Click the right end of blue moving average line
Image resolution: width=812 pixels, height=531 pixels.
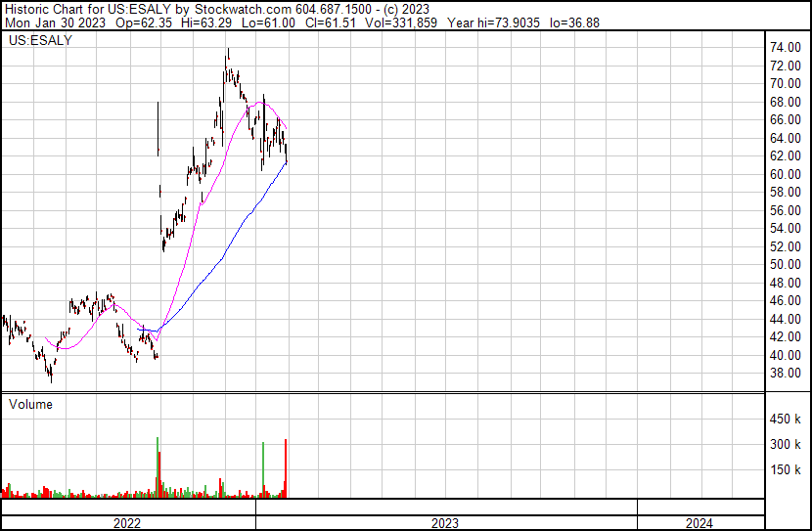(x=287, y=161)
